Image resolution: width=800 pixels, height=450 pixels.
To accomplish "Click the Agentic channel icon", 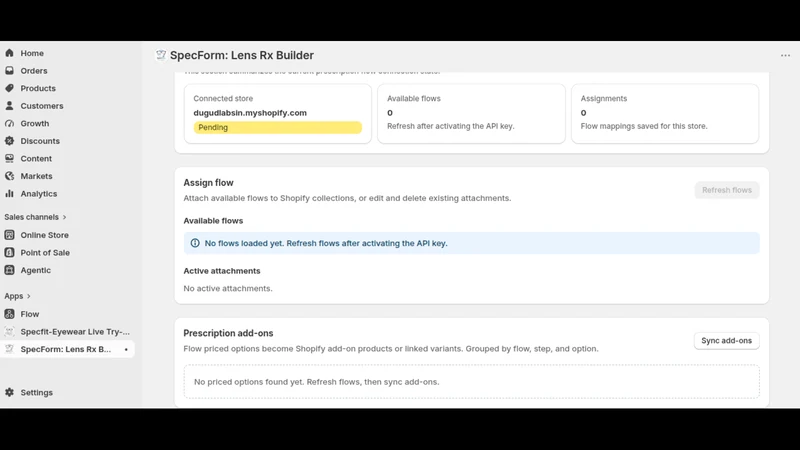I will [x=9, y=270].
